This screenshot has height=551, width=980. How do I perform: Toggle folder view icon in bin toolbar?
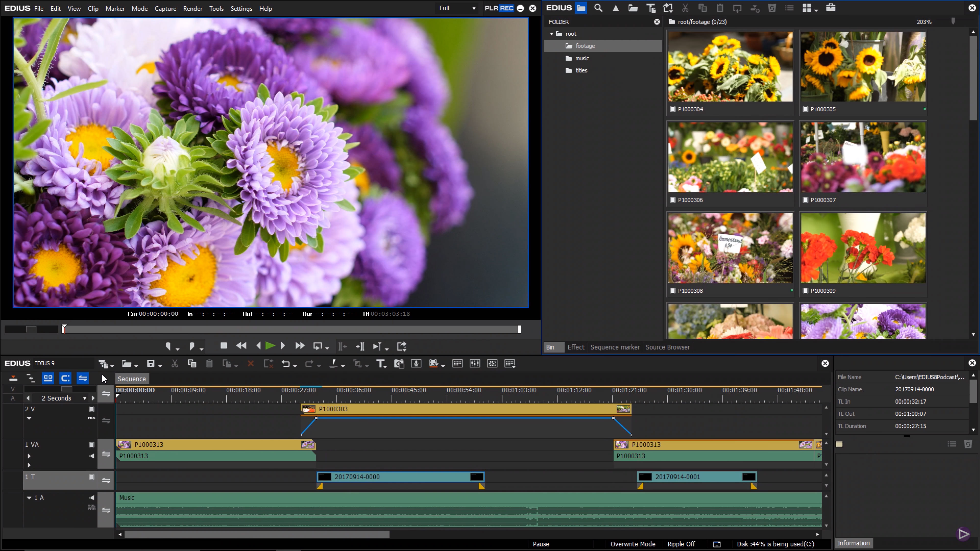click(581, 8)
